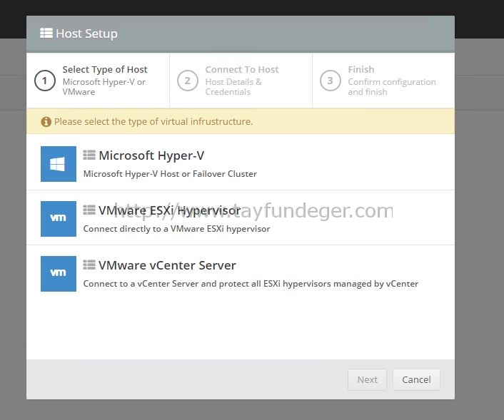Click the Next button
The image size is (504, 420).
pos(367,380)
